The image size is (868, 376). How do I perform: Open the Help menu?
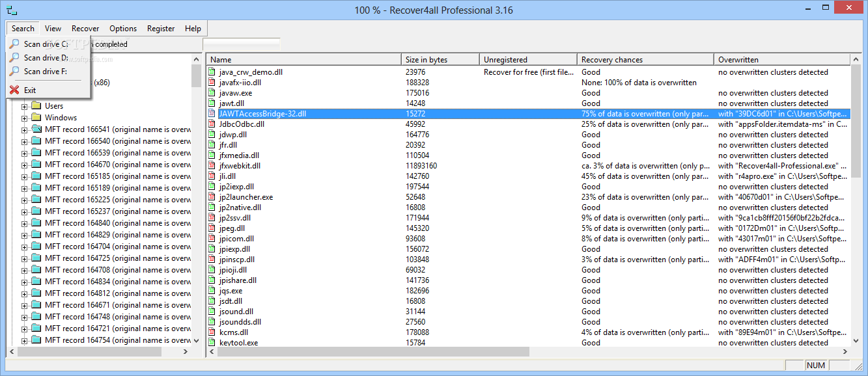pyautogui.click(x=193, y=29)
